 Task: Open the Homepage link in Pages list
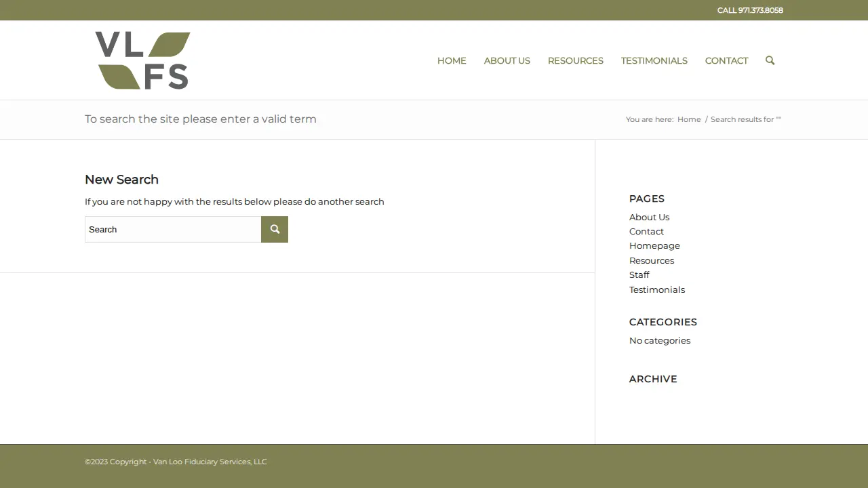tap(654, 245)
